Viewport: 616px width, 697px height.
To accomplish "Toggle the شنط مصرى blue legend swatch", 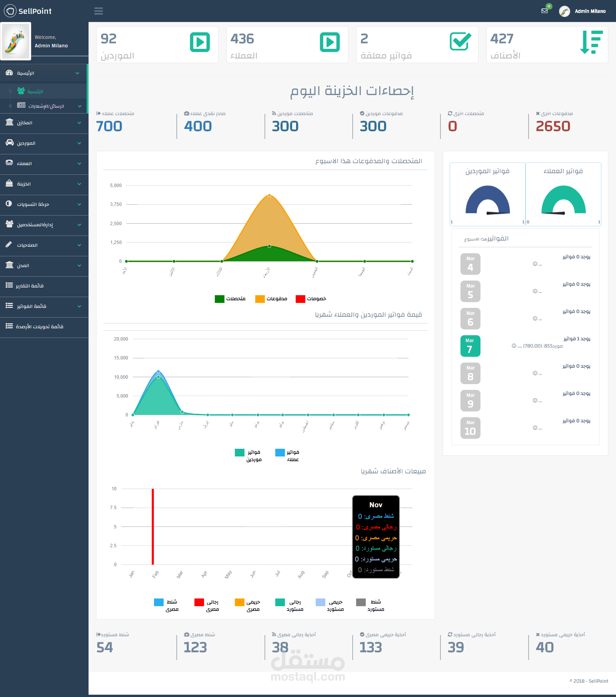I will pyautogui.click(x=159, y=602).
